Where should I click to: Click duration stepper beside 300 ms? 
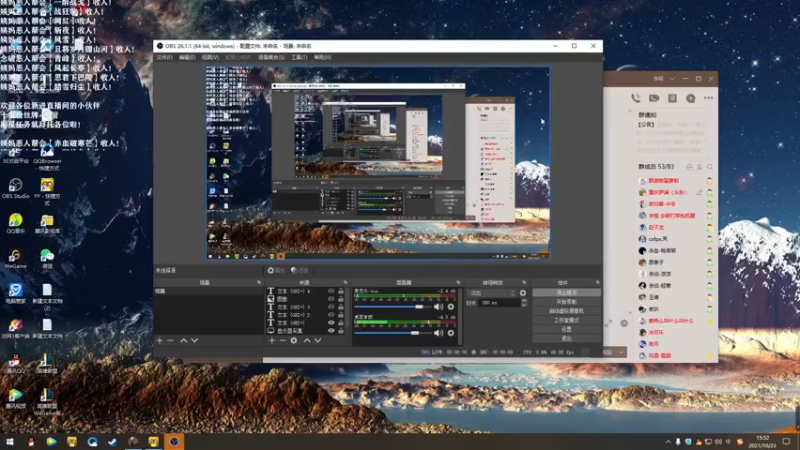(x=523, y=303)
